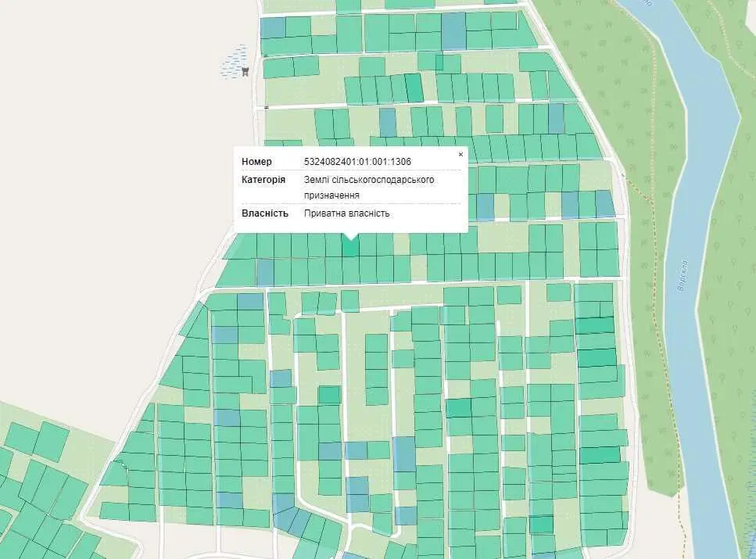Click the blue parcel at popup's right edge
This screenshot has width=756, height=559.
coord(485,206)
